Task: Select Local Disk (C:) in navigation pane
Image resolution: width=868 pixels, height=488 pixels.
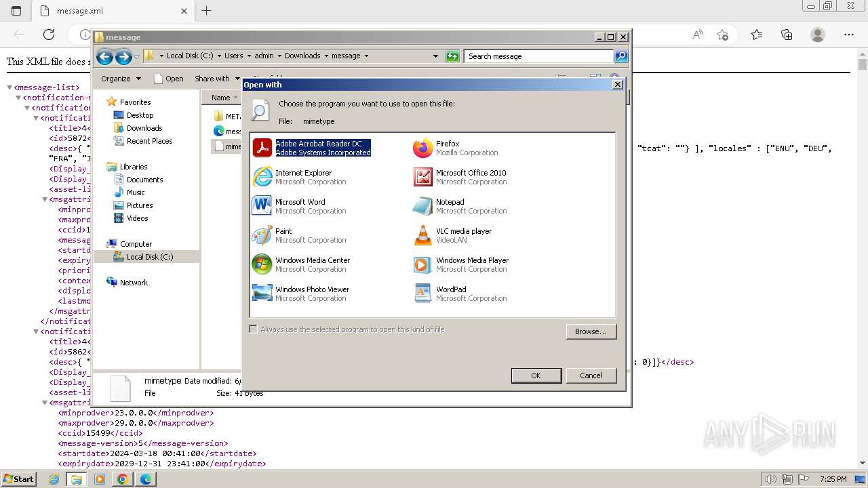Action: tap(149, 257)
